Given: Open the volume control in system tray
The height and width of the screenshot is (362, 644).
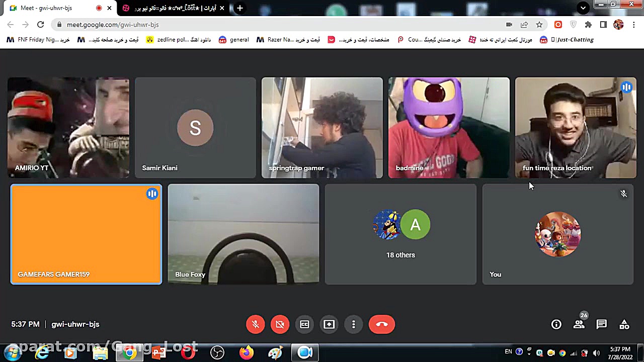Looking at the screenshot, I should coord(596,353).
